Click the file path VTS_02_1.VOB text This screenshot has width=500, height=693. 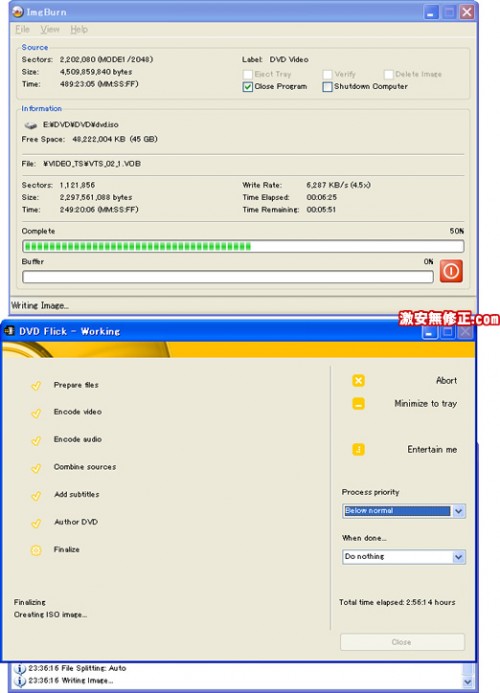click(x=92, y=164)
